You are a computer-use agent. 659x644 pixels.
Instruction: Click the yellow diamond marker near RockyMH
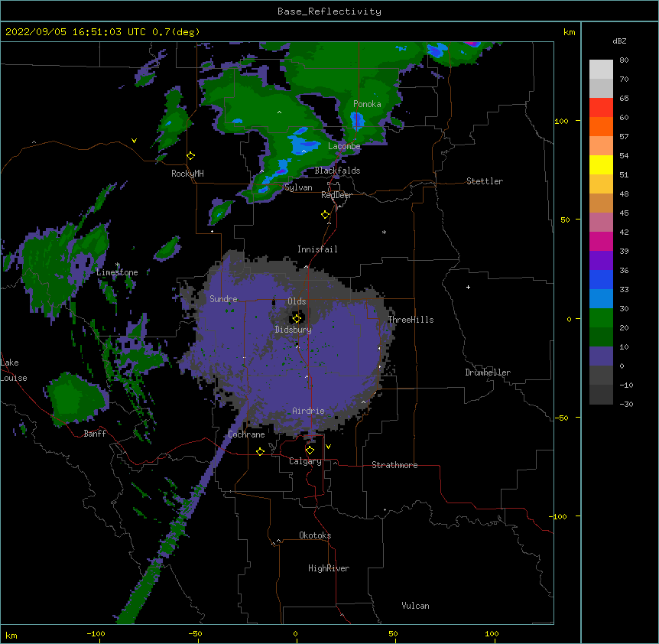pos(191,156)
